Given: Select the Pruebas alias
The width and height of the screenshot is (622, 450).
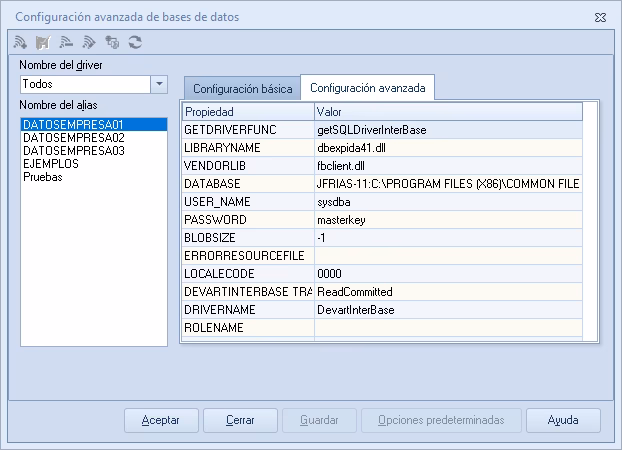Looking at the screenshot, I should pos(94,177).
